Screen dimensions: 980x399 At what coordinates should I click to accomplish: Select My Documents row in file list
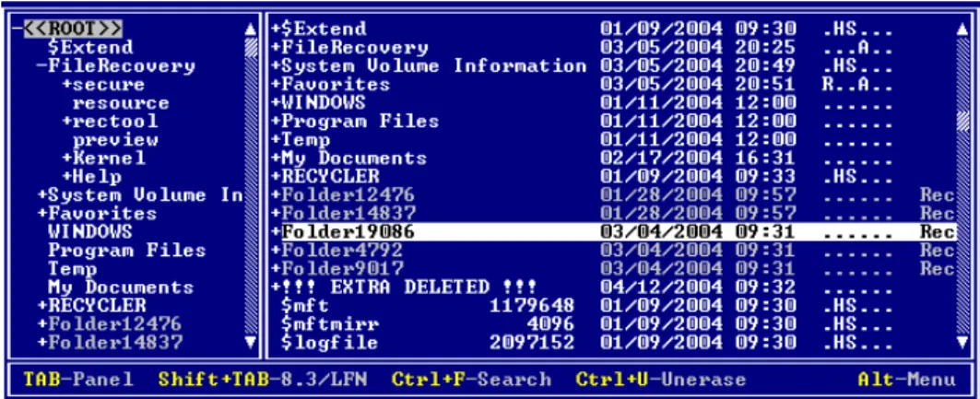(x=612, y=158)
